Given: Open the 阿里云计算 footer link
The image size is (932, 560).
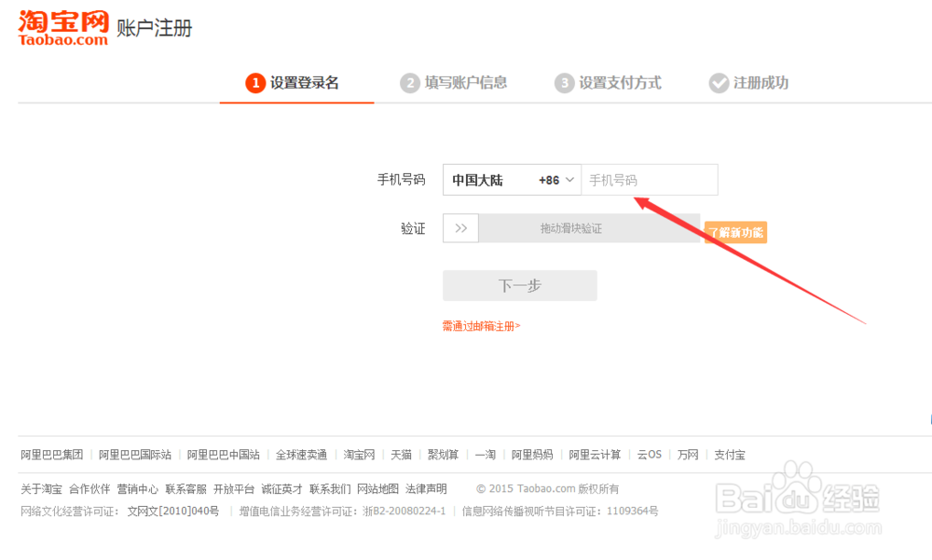Looking at the screenshot, I should (595, 455).
